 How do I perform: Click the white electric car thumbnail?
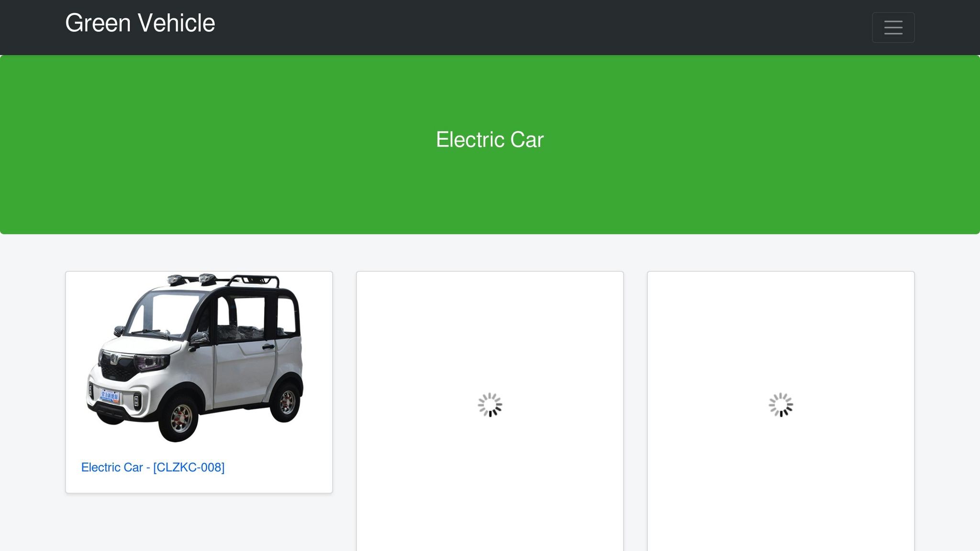(x=195, y=358)
